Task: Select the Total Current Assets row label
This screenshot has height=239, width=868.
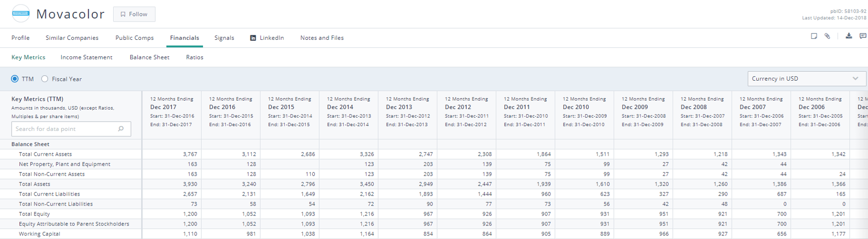Action: [45, 154]
